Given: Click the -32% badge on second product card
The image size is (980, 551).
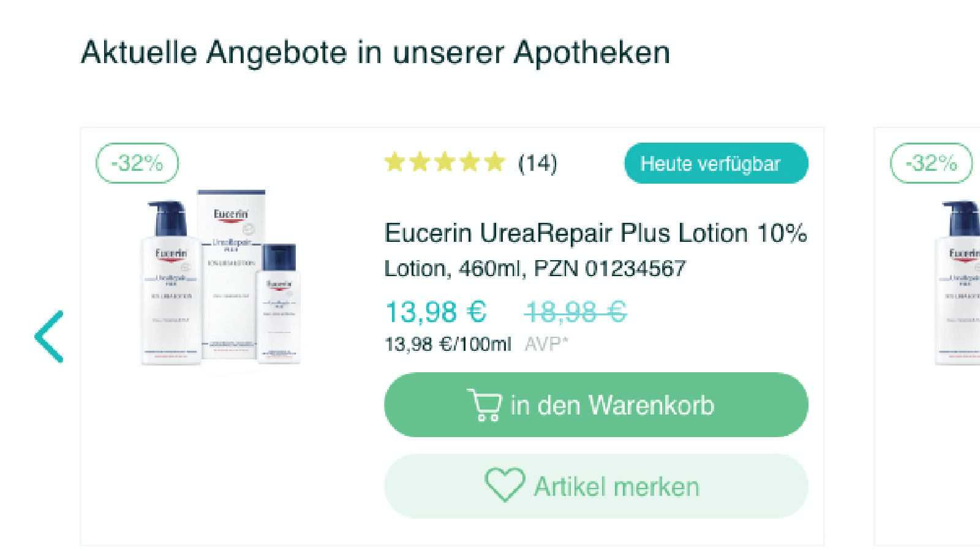Looking at the screenshot, I should click(x=931, y=163).
